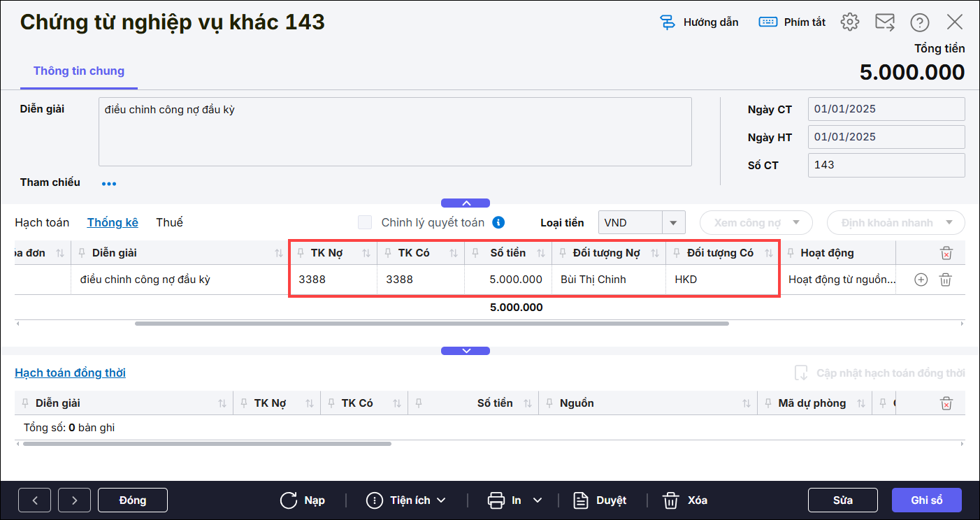This screenshot has width=980, height=520.
Task: Reload data with the Nạp button
Action: click(302, 500)
